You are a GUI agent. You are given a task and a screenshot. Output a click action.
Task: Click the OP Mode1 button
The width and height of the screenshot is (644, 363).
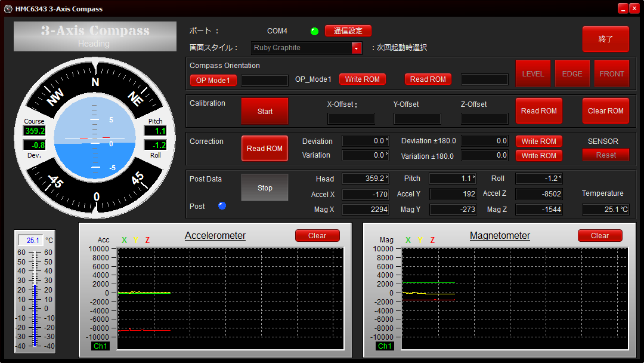(x=213, y=80)
